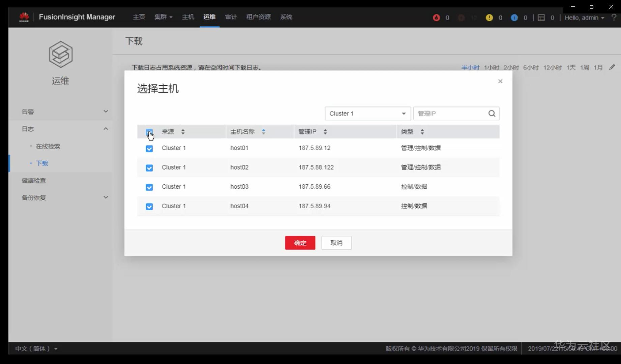Viewport: 621px width, 364px height.
Task: Open the 主机 menu
Action: point(188,17)
